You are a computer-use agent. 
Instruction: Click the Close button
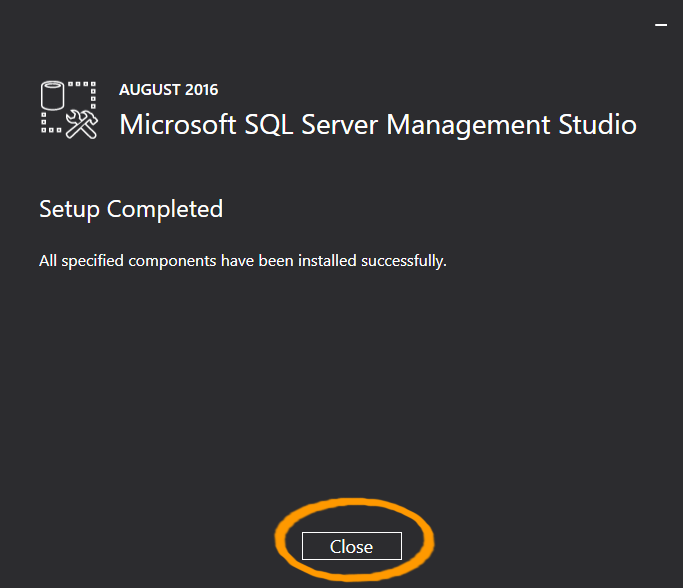pos(351,546)
